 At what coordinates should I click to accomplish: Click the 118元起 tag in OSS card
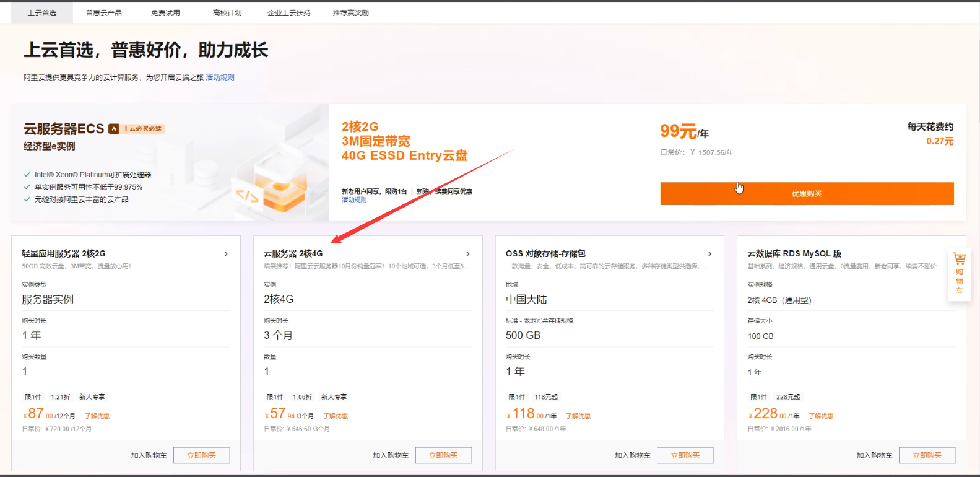[x=546, y=397]
